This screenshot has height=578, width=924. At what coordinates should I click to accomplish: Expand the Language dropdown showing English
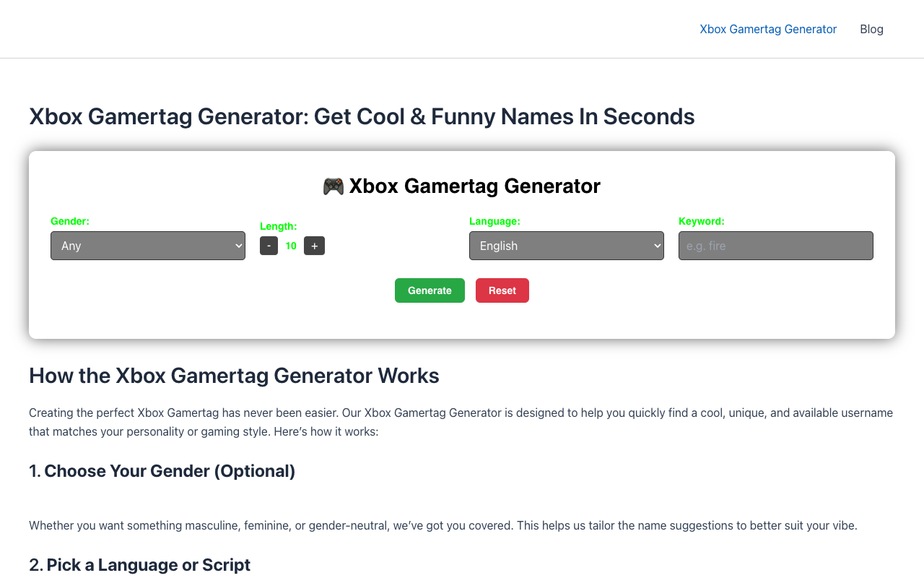click(x=567, y=246)
